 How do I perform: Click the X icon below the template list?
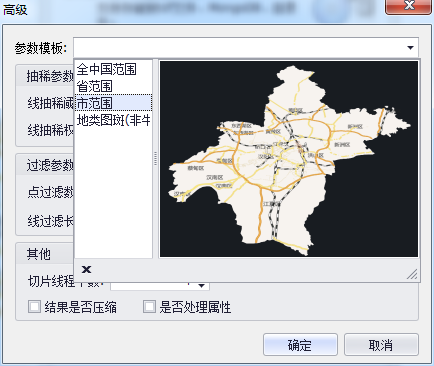pyautogui.click(x=86, y=269)
